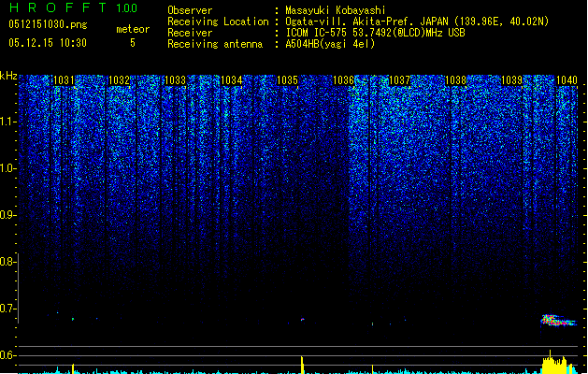588x374 pixels.
Task: Click the 0.9 kHz axis label
Action: pyautogui.click(x=7, y=215)
